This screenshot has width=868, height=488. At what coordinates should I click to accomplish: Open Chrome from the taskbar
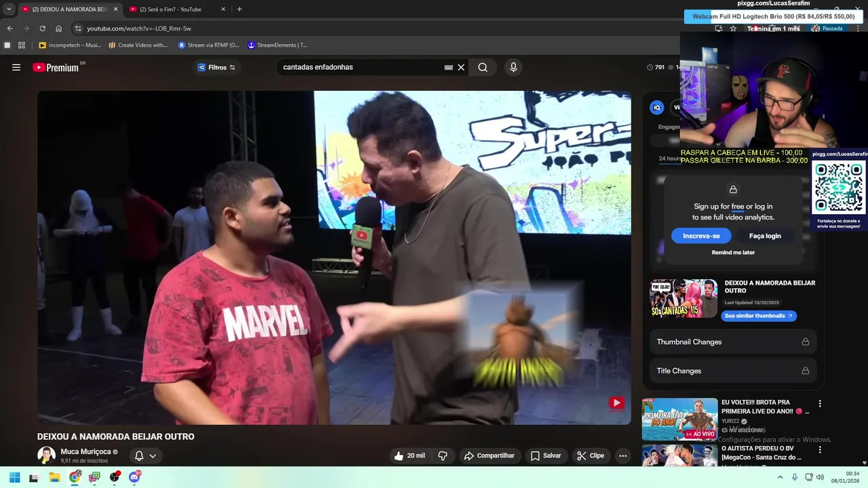[x=75, y=477]
